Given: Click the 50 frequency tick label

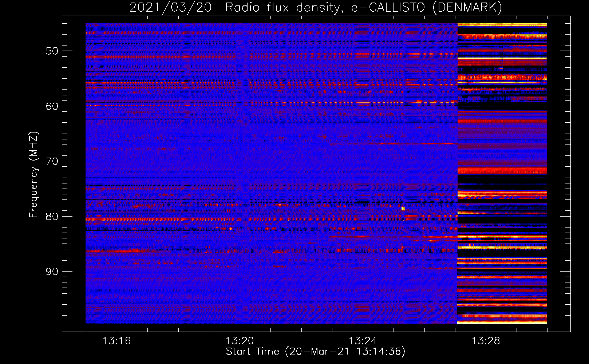Looking at the screenshot, I should (x=52, y=51).
